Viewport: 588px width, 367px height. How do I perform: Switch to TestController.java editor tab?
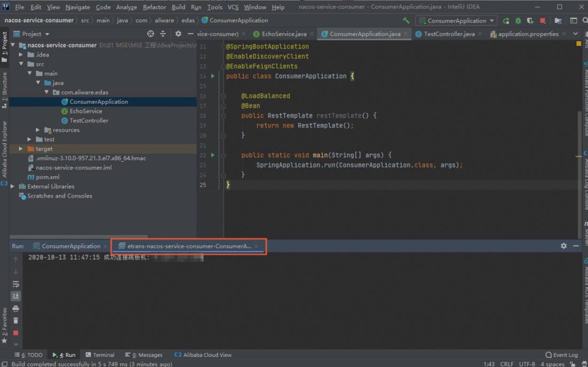coord(449,34)
